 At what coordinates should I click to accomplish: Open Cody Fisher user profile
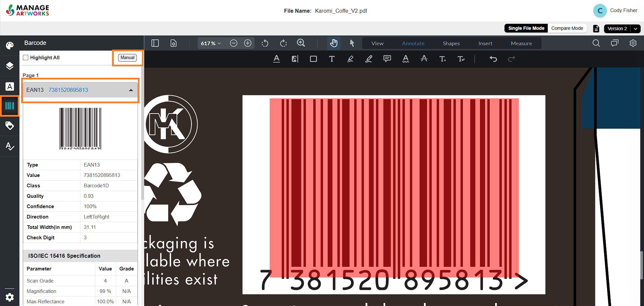point(615,11)
